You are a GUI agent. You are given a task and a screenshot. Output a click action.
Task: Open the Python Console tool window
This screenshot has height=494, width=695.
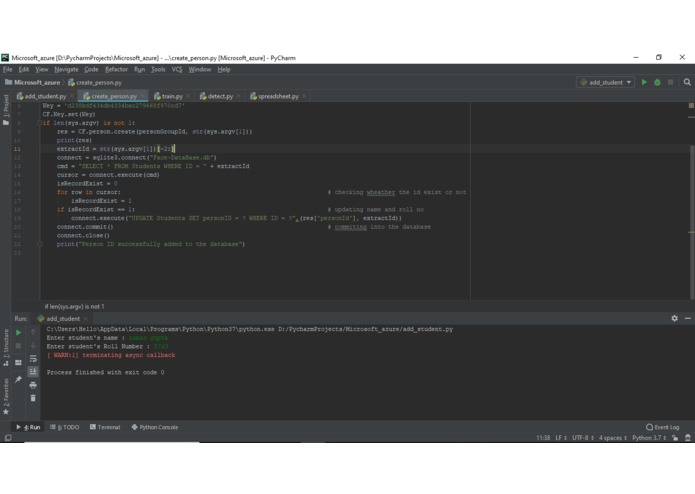pyautogui.click(x=155, y=427)
